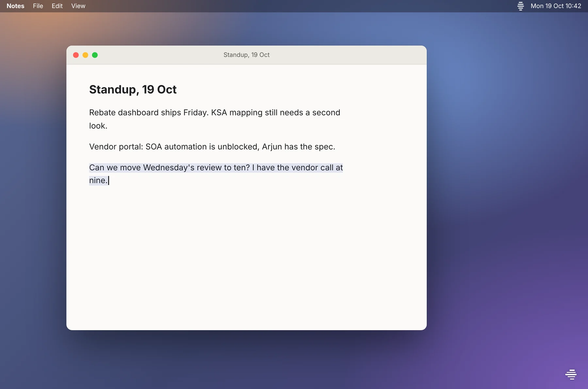Click the menu bar dictation status icon
This screenshot has height=389, width=588.
[x=520, y=6]
